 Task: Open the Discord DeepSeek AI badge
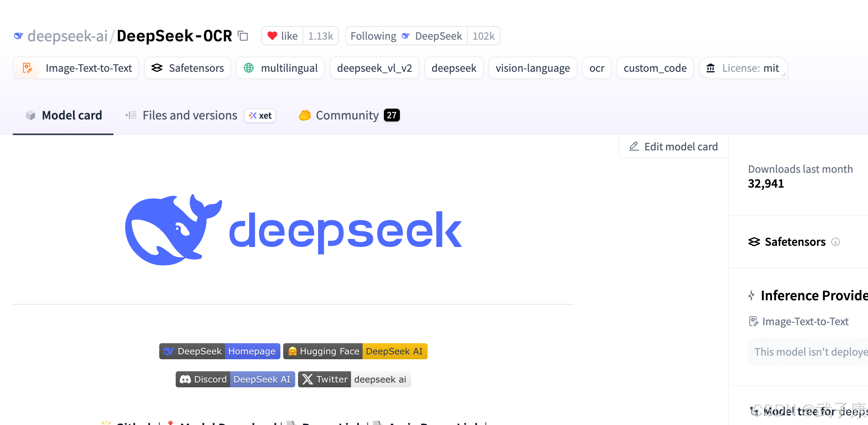point(235,379)
